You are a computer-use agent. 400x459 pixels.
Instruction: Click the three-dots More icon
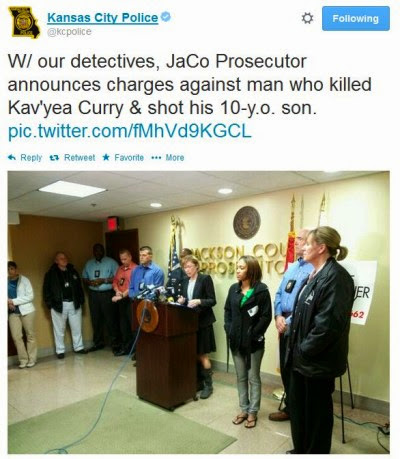click(x=156, y=158)
